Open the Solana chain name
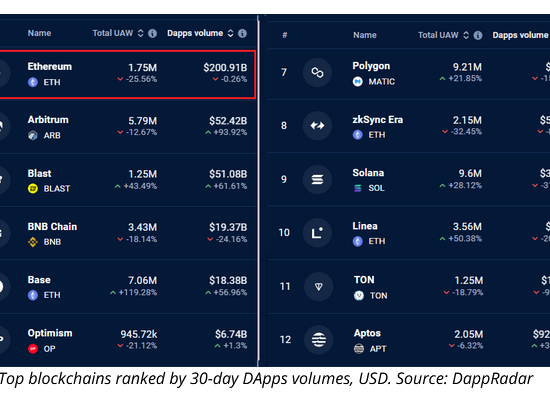 pyautogui.click(x=368, y=173)
